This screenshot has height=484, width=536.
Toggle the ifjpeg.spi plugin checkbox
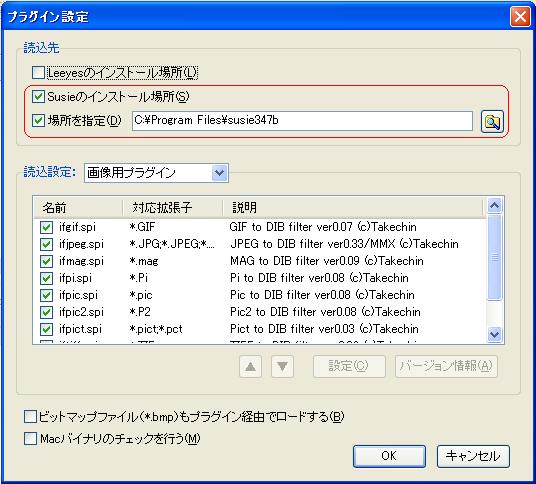tap(46, 244)
